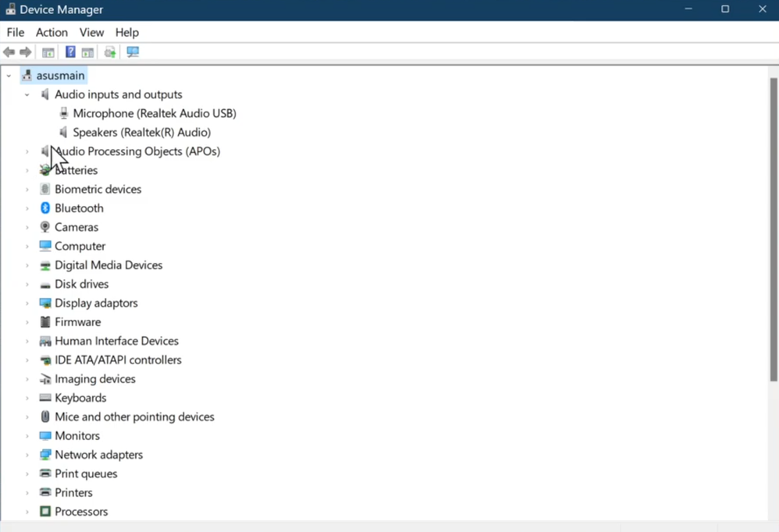Click the Forward arrow toolbar icon
The height and width of the screenshot is (532, 779).
pyautogui.click(x=25, y=52)
